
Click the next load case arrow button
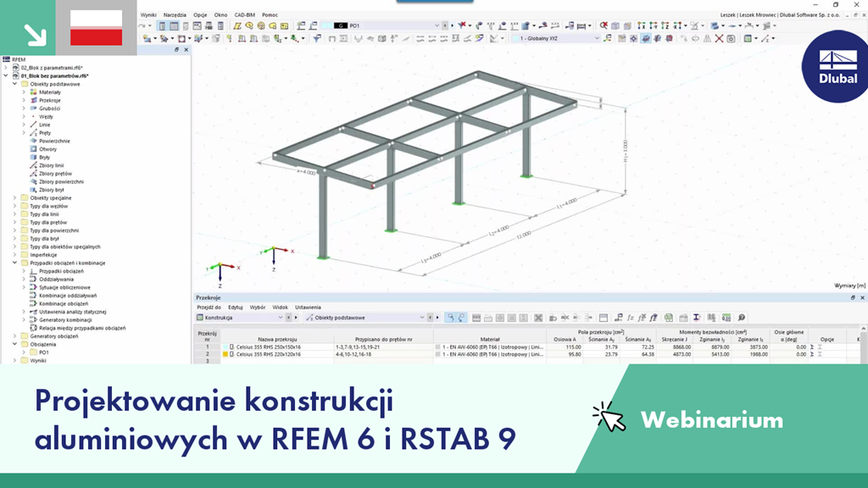[452, 25]
